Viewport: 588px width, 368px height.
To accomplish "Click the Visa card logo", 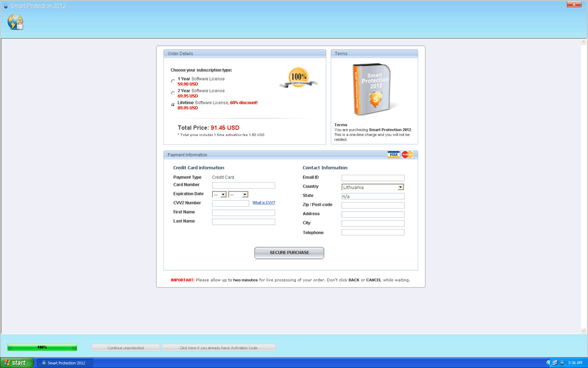I will (x=394, y=155).
